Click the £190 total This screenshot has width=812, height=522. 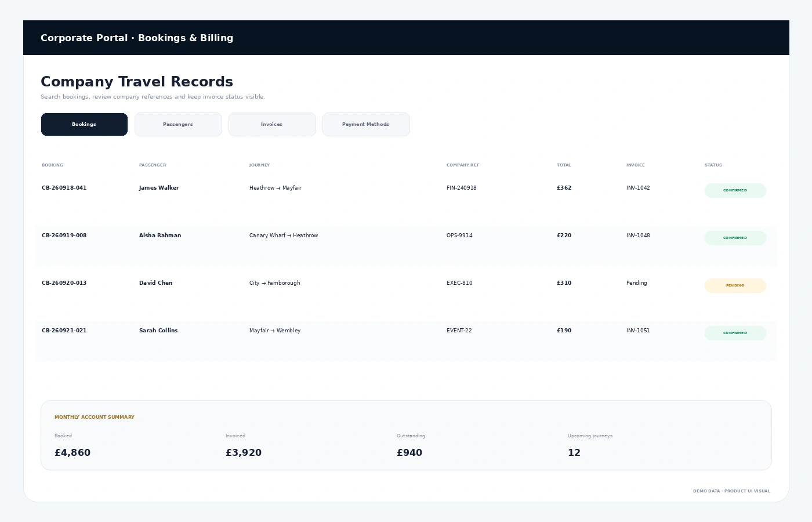[564, 331]
